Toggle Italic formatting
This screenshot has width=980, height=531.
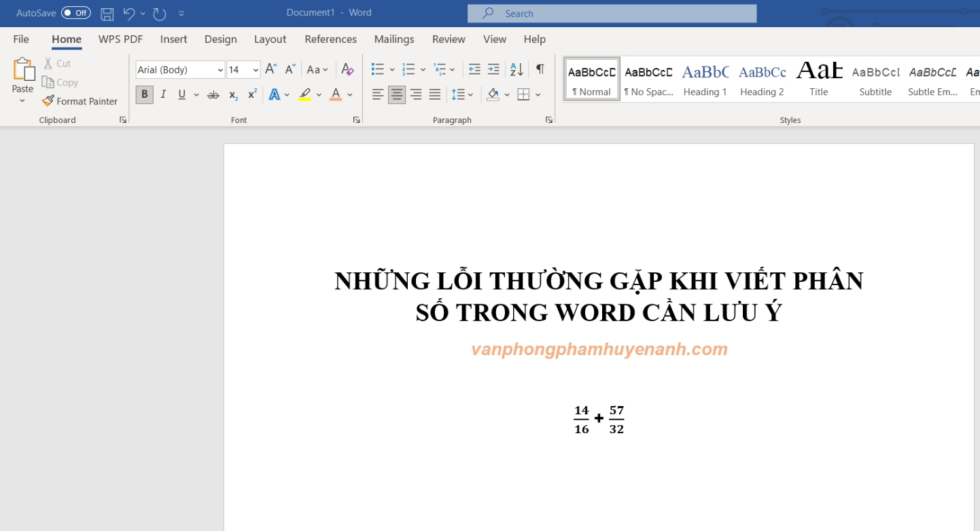163,94
